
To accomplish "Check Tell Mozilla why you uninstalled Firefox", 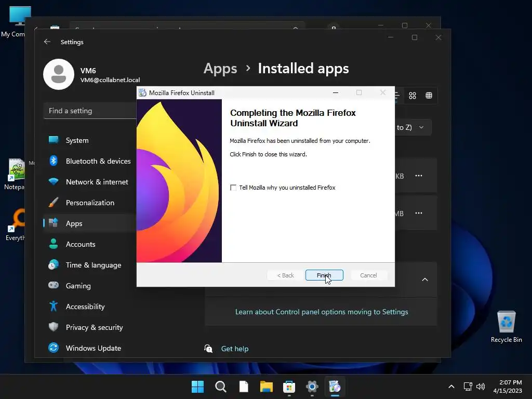I will 233,188.
